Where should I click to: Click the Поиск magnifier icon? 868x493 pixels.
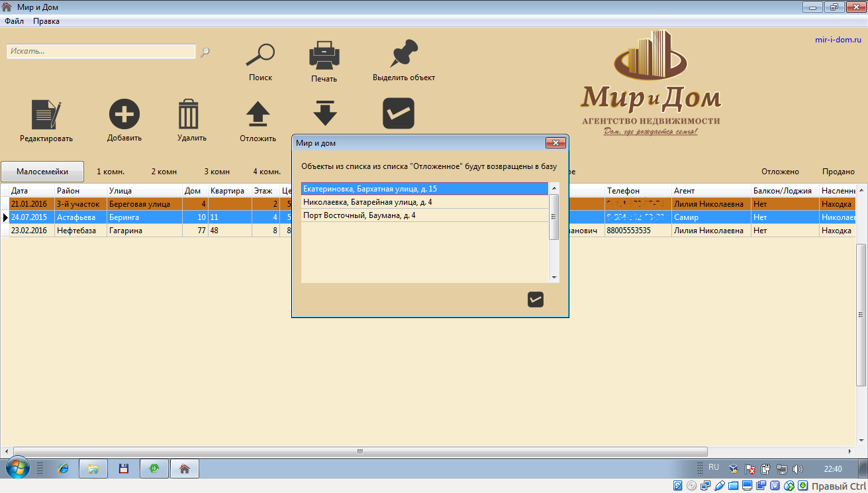[x=260, y=55]
